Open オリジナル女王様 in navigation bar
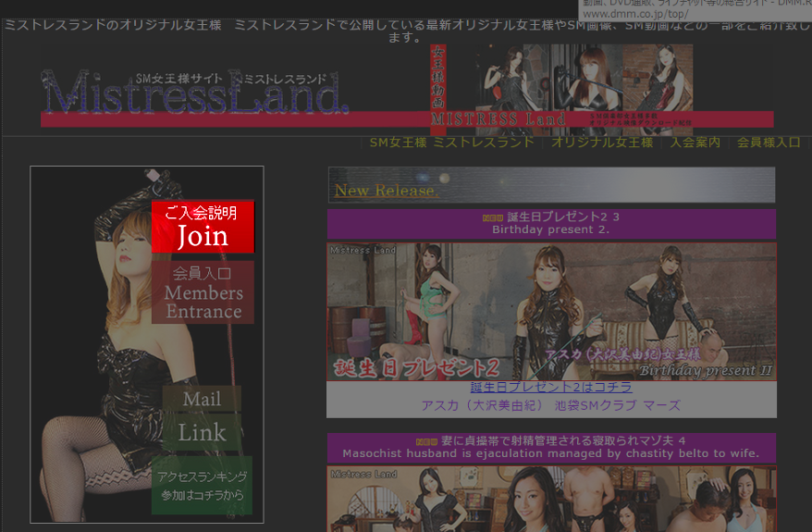This screenshot has height=532, width=812. [602, 142]
